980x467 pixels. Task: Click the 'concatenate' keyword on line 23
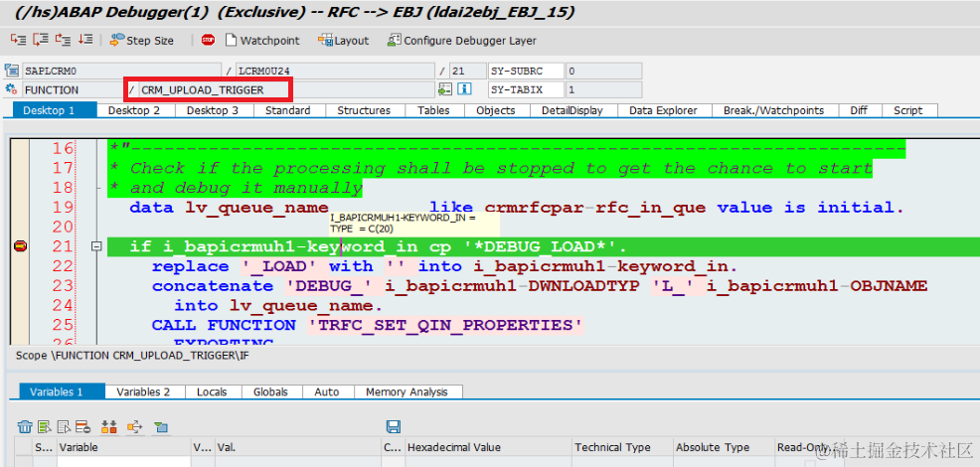[x=213, y=286]
